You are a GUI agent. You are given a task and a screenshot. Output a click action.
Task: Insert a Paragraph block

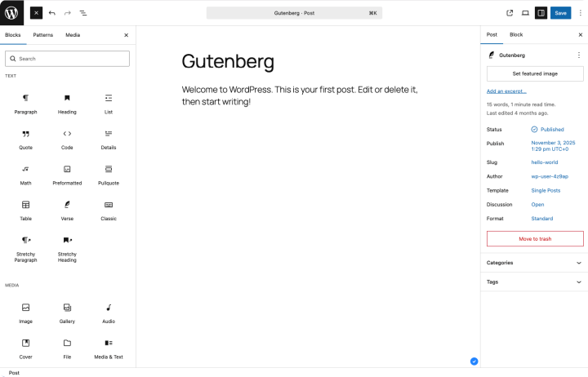click(25, 104)
